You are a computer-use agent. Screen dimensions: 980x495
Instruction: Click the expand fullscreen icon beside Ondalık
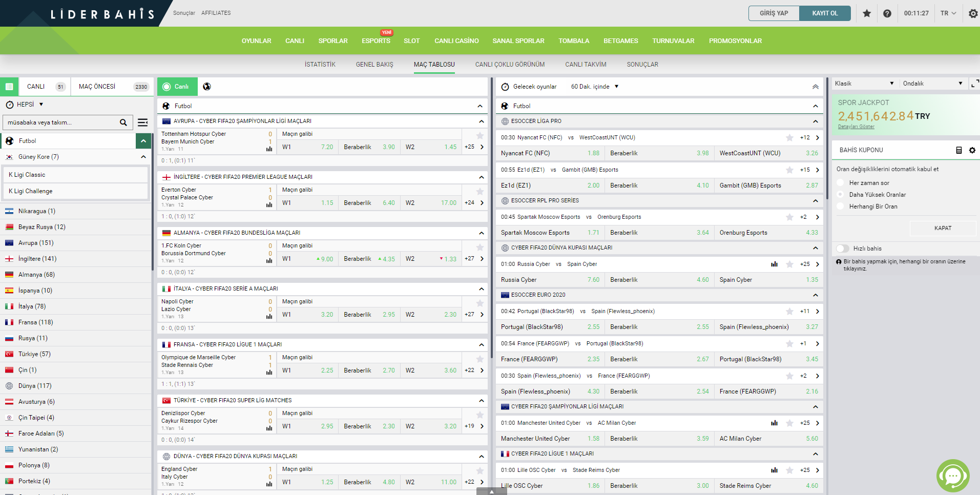coord(975,83)
